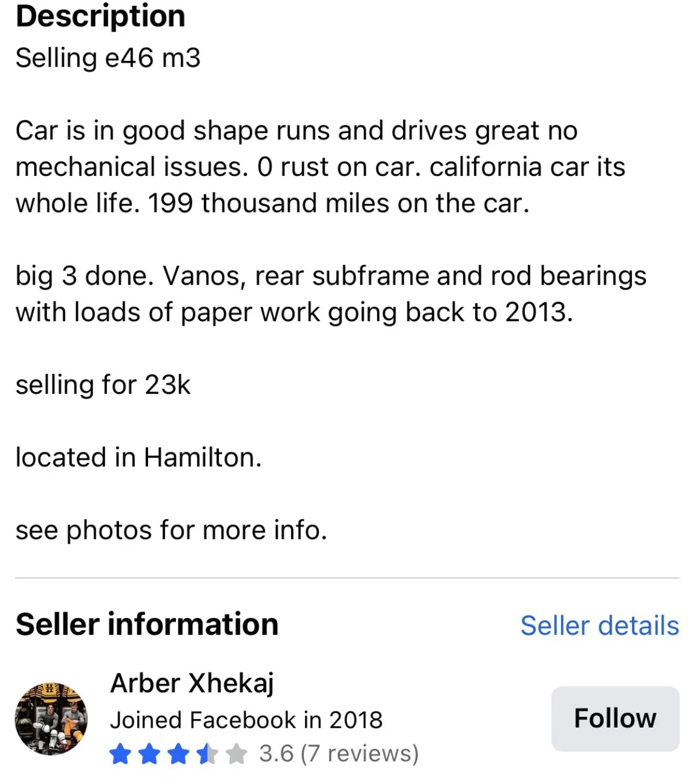
Task: Click the Description heading
Action: click(x=100, y=16)
